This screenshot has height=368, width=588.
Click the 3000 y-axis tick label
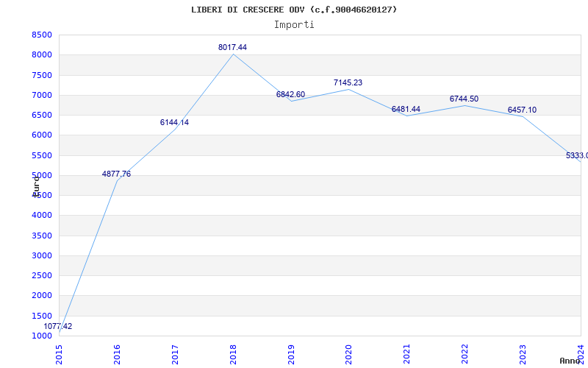tap(42, 255)
